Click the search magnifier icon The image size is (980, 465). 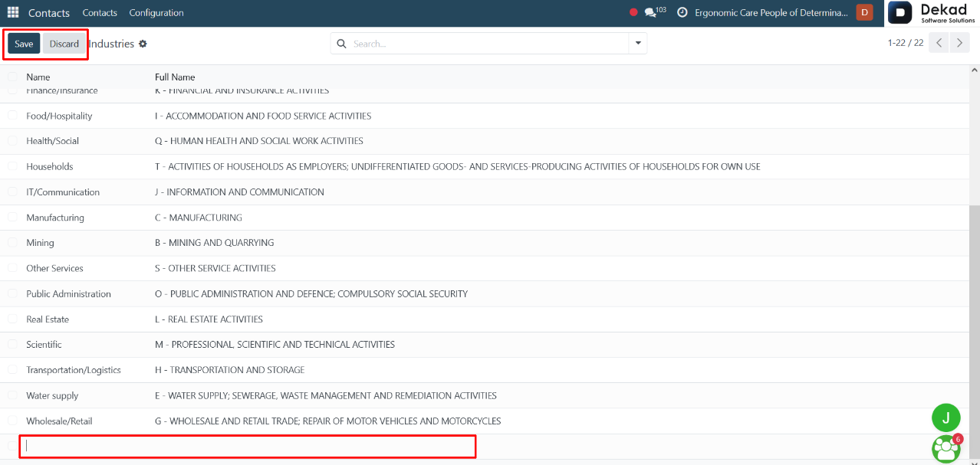(x=342, y=44)
